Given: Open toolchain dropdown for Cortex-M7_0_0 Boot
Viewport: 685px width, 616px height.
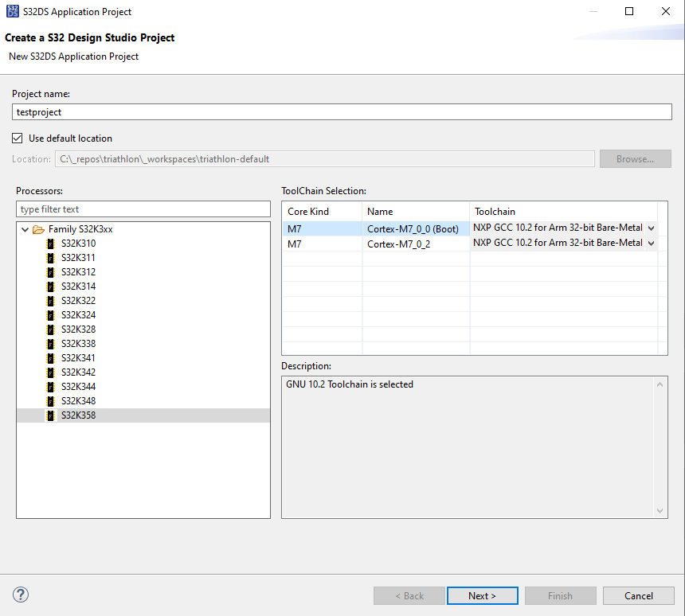Looking at the screenshot, I should point(652,228).
